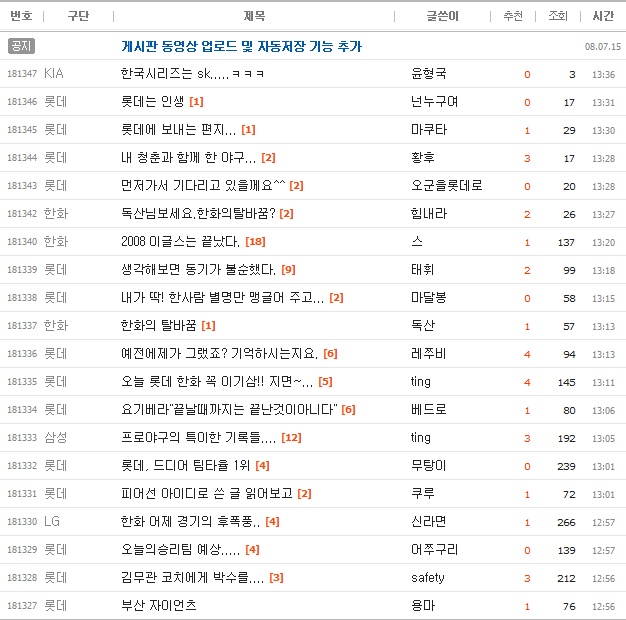Viewport: 626px width, 620px height.
Task: Open post 한화의 탈바꿈 by 독산
Action: pyautogui.click(x=158, y=325)
